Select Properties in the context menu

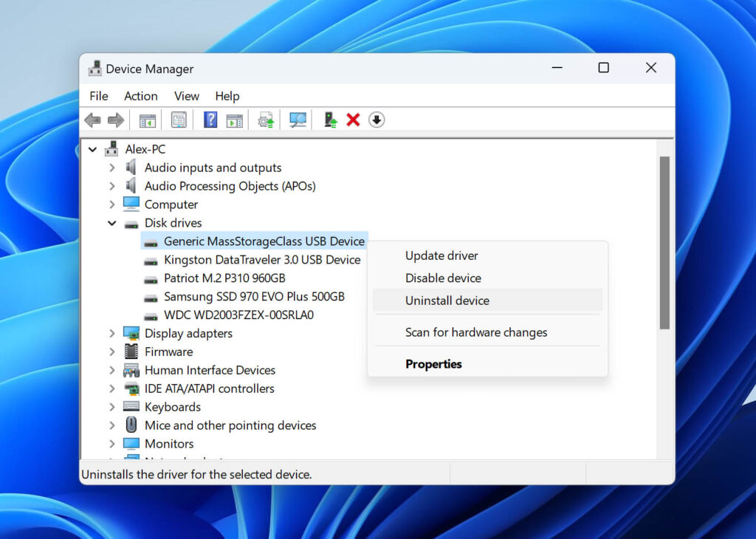(433, 363)
